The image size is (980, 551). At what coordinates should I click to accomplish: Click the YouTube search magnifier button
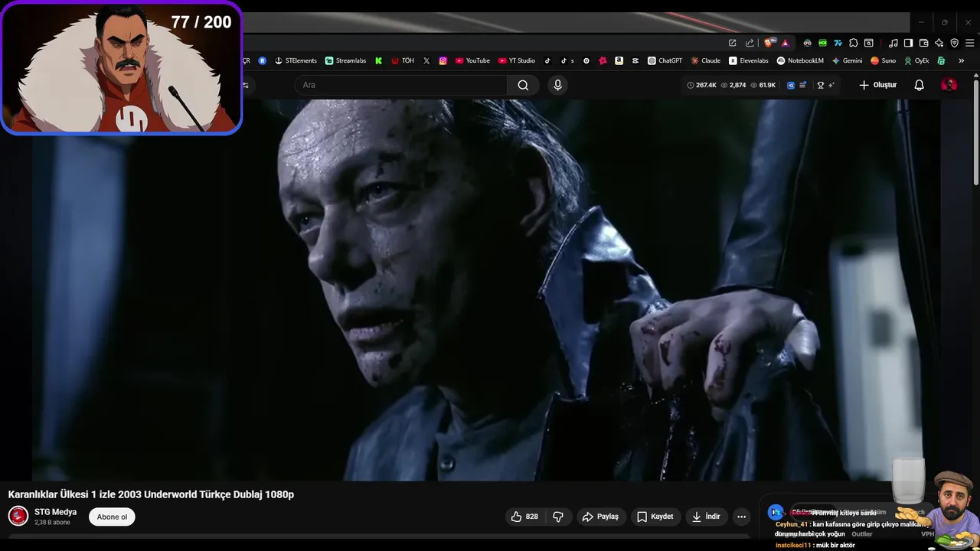(523, 85)
